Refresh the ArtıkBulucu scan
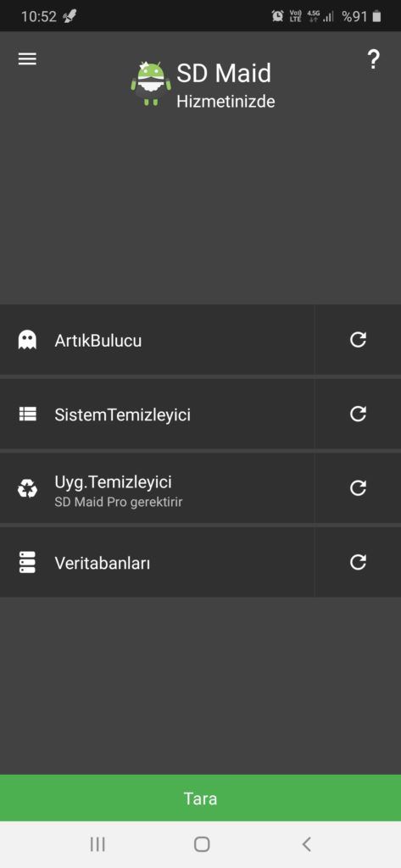This screenshot has width=401, height=868. tap(358, 339)
